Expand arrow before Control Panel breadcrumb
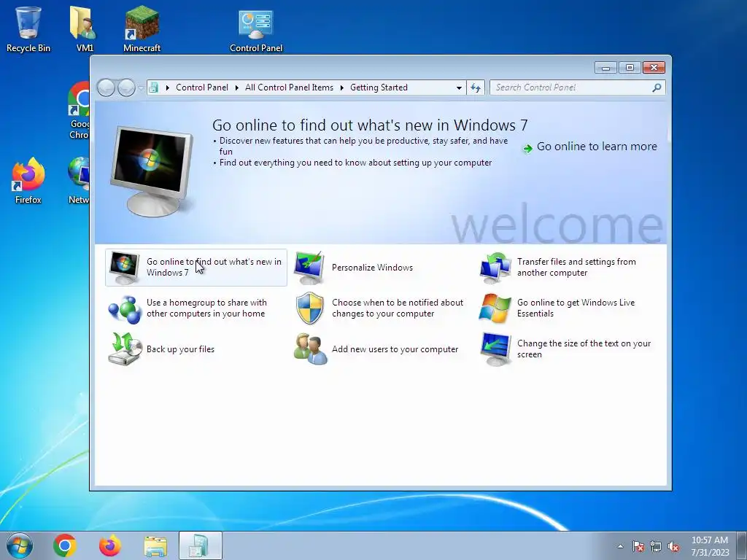This screenshot has height=560, width=747. point(167,87)
